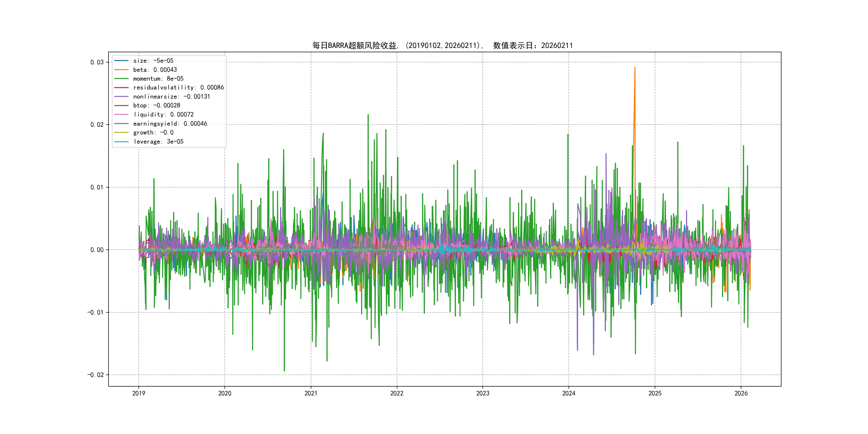
Task: Click the 0.03 y-axis tick label
Action: click(x=97, y=62)
